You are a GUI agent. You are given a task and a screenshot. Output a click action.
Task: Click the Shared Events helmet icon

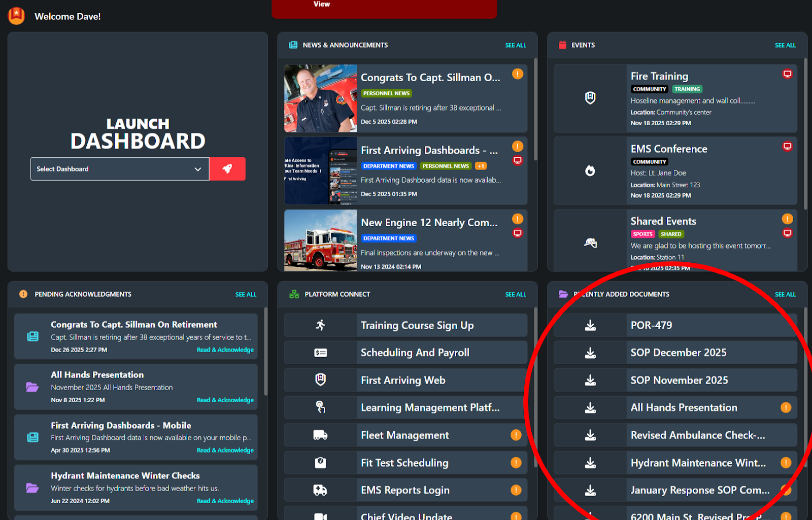tap(590, 243)
